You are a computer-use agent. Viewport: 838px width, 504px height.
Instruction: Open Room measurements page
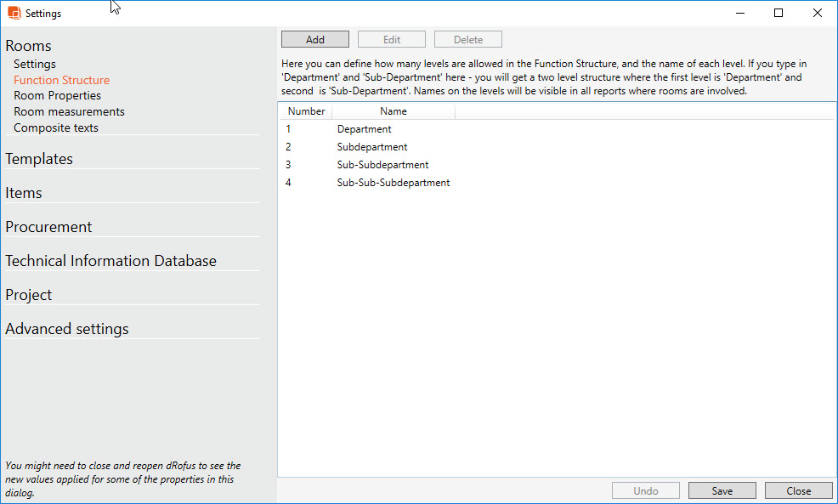pos(69,112)
